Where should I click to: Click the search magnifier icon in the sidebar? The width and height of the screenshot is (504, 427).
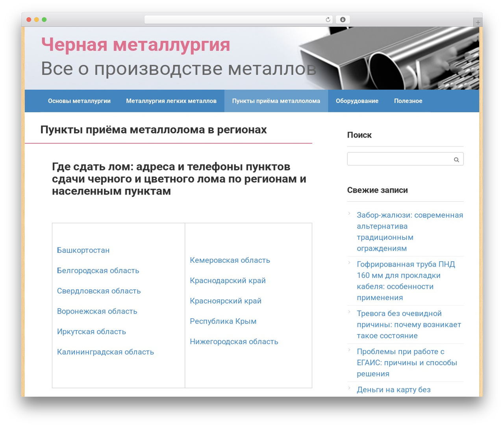(x=456, y=160)
